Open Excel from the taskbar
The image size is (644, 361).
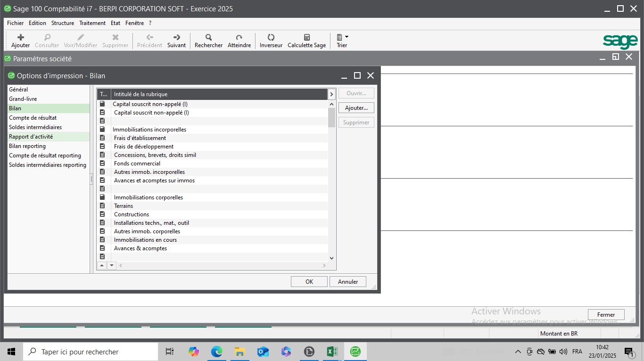[332, 352]
